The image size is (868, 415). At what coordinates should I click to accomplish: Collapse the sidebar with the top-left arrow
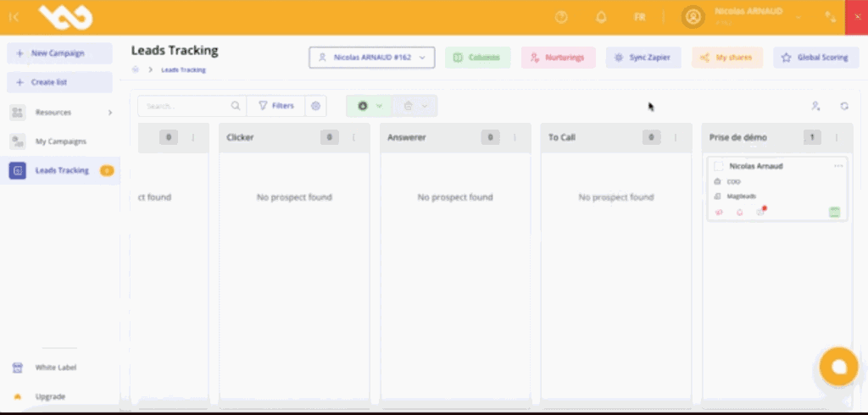tap(14, 17)
